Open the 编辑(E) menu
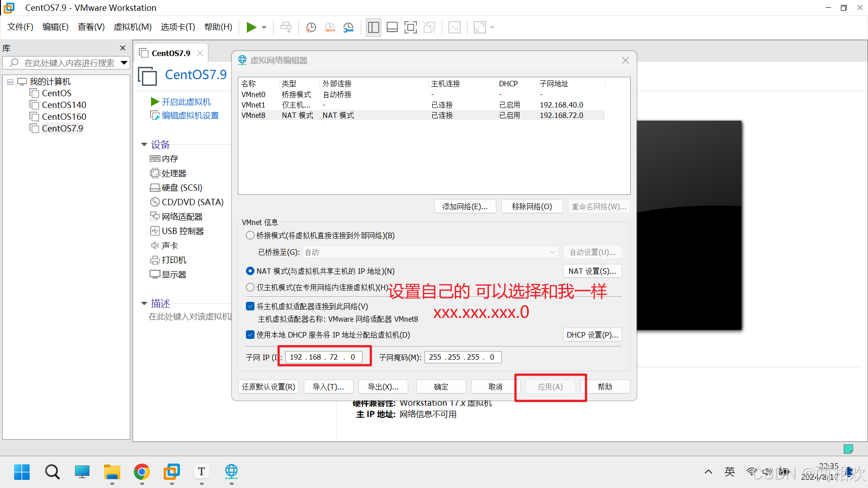This screenshot has height=488, width=868. click(55, 27)
